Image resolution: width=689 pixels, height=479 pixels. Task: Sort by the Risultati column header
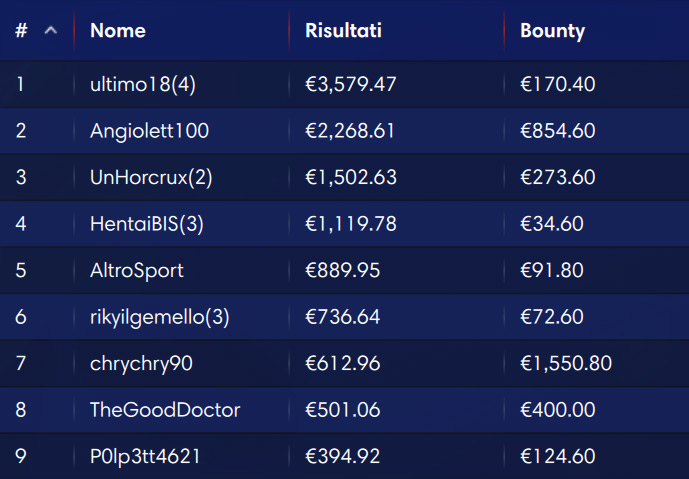(x=343, y=31)
